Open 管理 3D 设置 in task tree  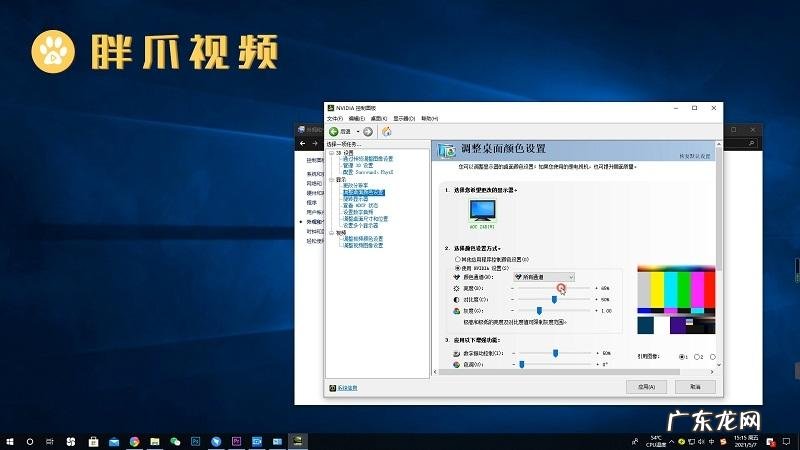click(358, 165)
